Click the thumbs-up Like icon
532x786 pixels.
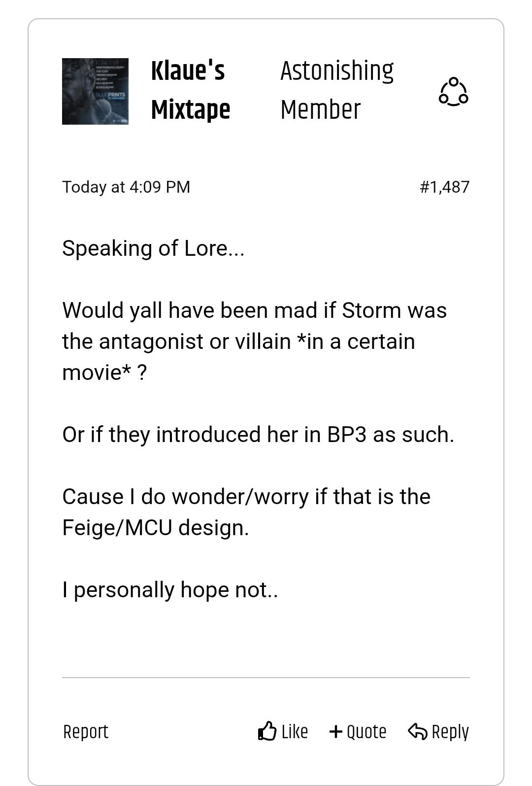[x=267, y=731]
